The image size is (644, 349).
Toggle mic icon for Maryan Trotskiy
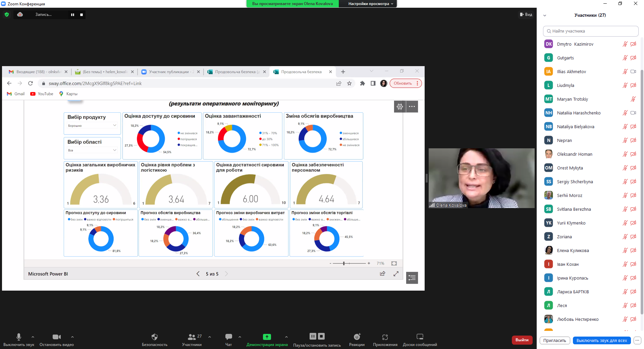point(633,99)
